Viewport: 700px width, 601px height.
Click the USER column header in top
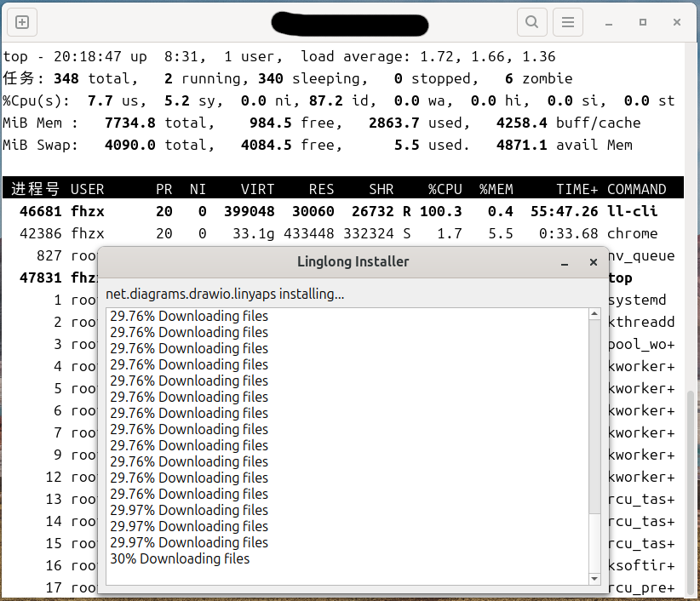[x=88, y=189]
